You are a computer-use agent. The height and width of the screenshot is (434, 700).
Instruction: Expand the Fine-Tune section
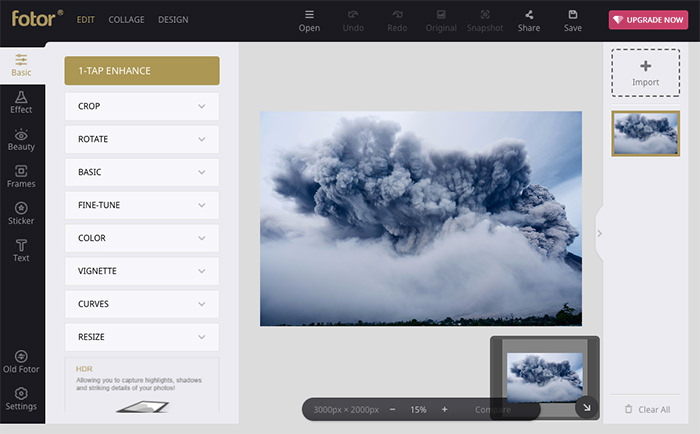(x=141, y=205)
